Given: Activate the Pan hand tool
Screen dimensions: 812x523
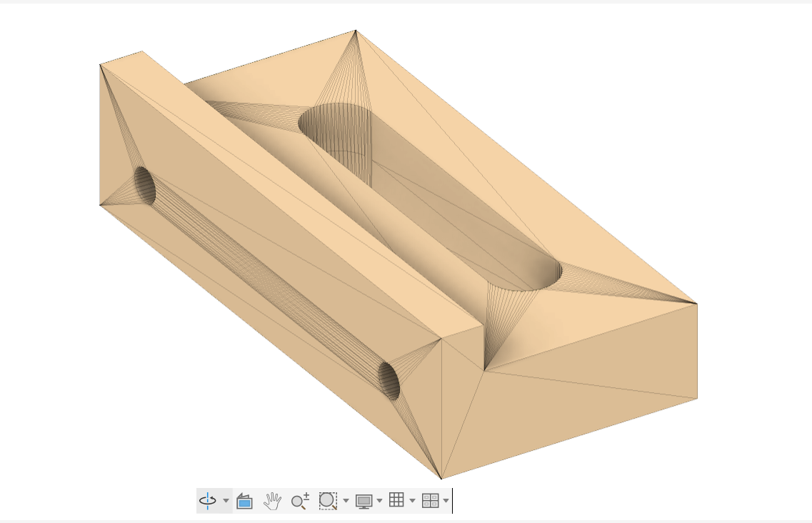Looking at the screenshot, I should (272, 501).
